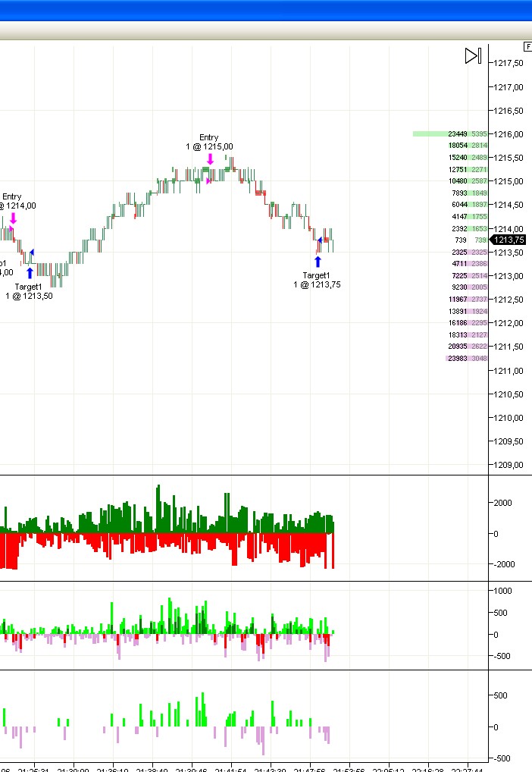Select the 23983 bid depth row

coord(467,359)
